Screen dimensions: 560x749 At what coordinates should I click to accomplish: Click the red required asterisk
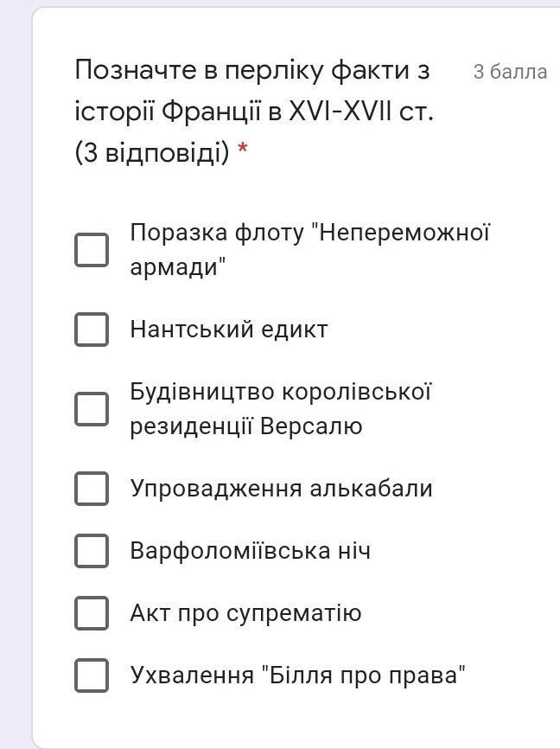point(243,149)
